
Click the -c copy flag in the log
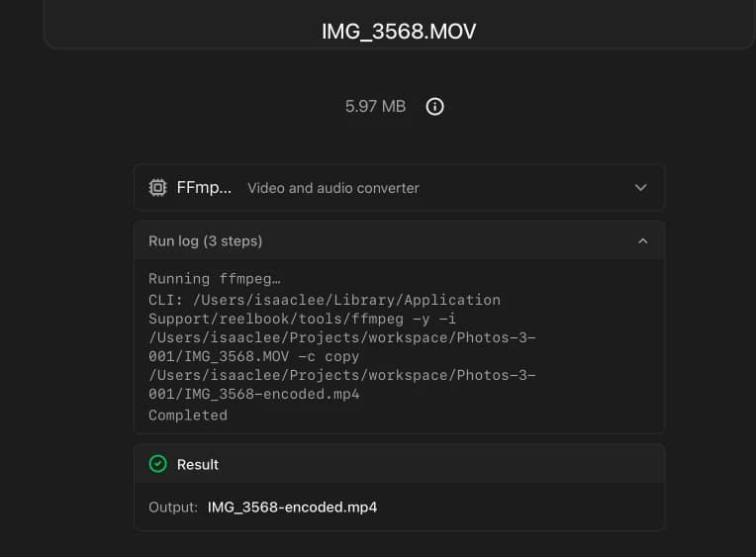[328, 356]
